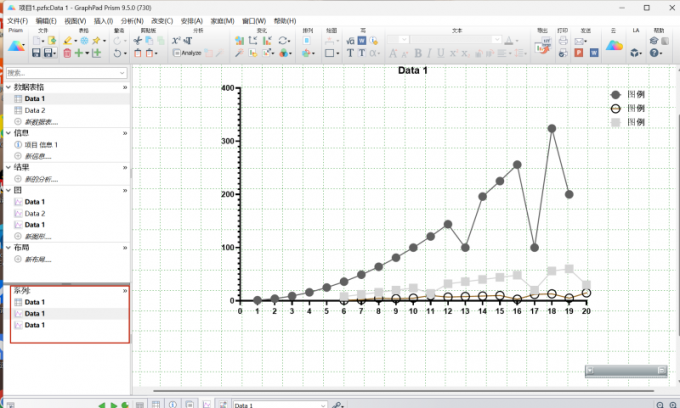This screenshot has height=408, width=680.
Task: Click the Print icon in toolbar
Action: pos(563,41)
